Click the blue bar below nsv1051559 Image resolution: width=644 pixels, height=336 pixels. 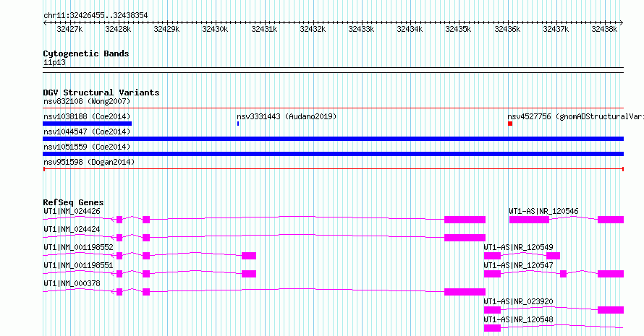333,154
